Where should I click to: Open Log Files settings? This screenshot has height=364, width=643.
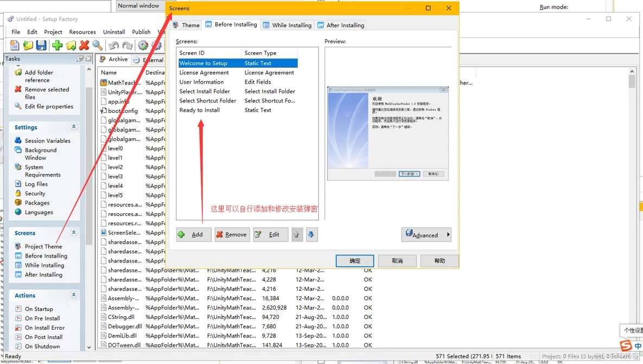point(36,184)
